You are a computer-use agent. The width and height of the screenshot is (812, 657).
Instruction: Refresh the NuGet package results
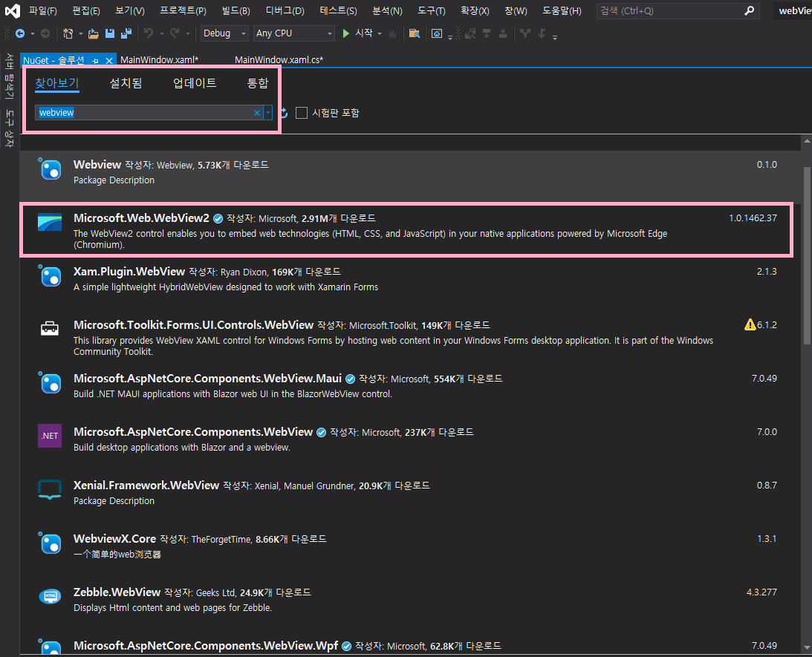[x=284, y=113]
